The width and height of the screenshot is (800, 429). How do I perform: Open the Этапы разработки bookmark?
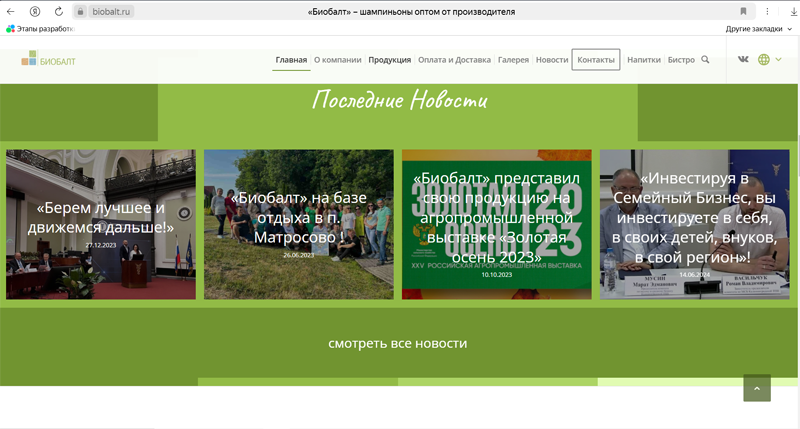pos(40,29)
